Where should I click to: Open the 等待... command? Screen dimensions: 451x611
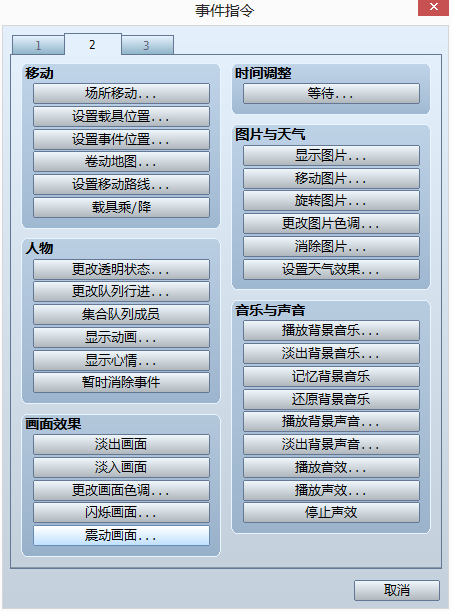(331, 94)
